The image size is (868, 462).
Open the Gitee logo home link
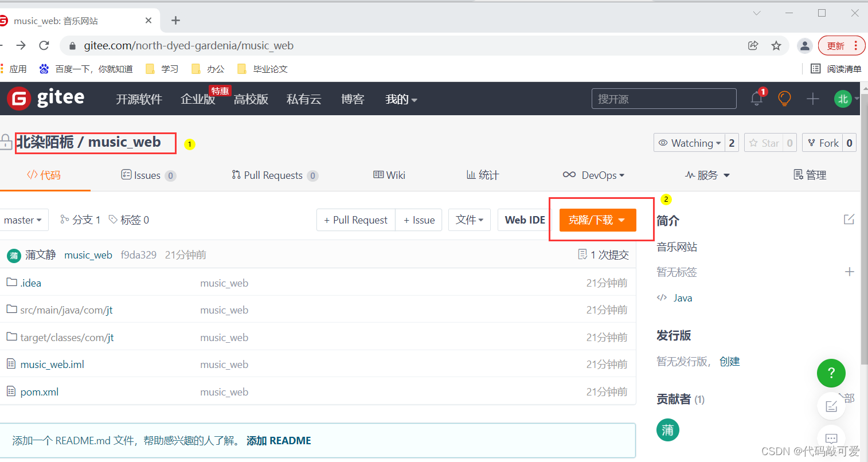pyautogui.click(x=46, y=99)
